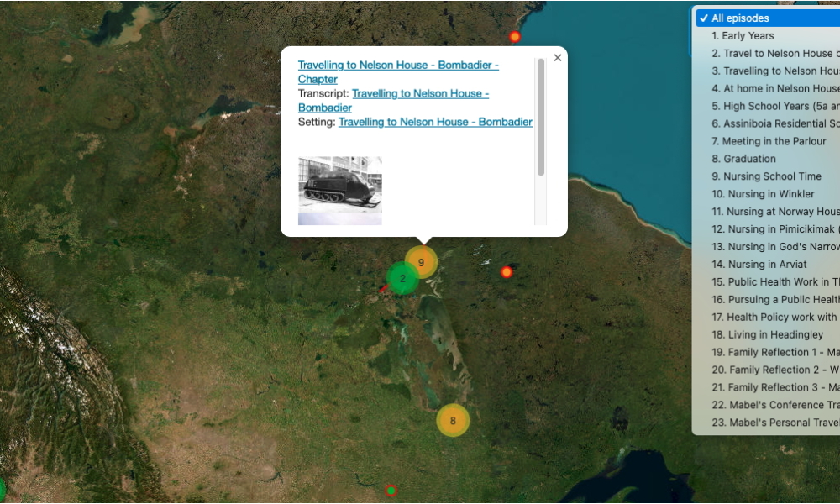840x504 pixels.
Task: Select episode 8. Graduation
Action: point(743,160)
